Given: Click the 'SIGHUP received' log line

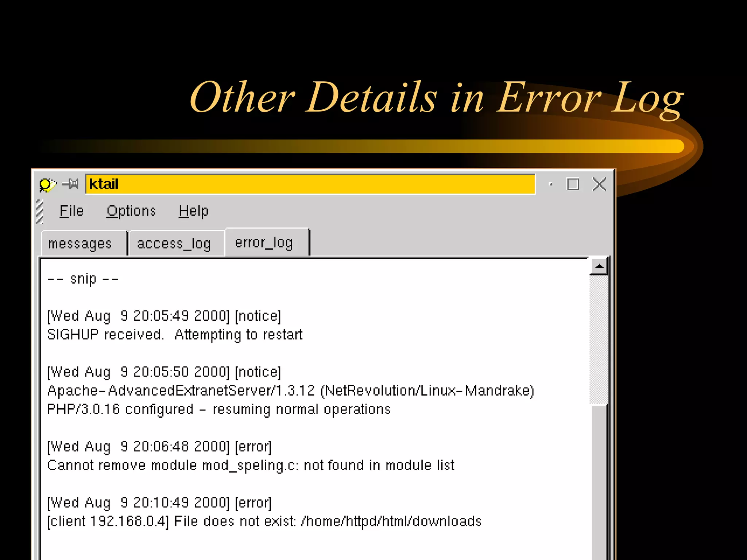Looking at the screenshot, I should coord(175,335).
